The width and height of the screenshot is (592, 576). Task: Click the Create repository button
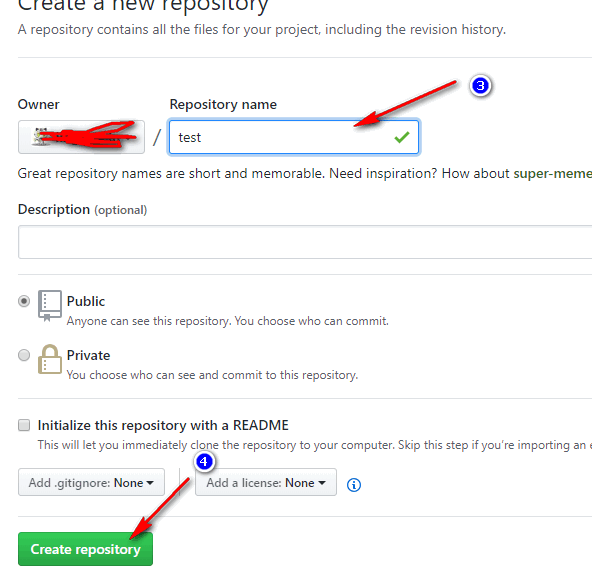pos(85,549)
